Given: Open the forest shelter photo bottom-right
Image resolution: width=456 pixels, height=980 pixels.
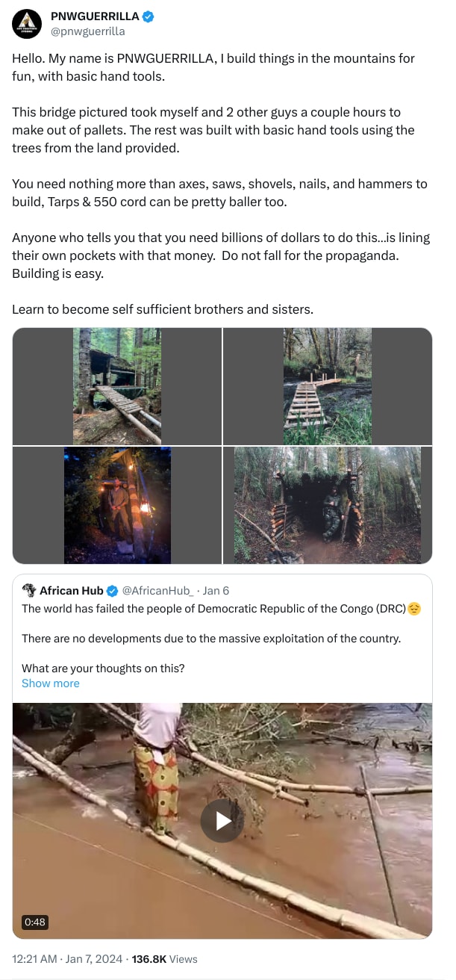Looking at the screenshot, I should point(327,505).
